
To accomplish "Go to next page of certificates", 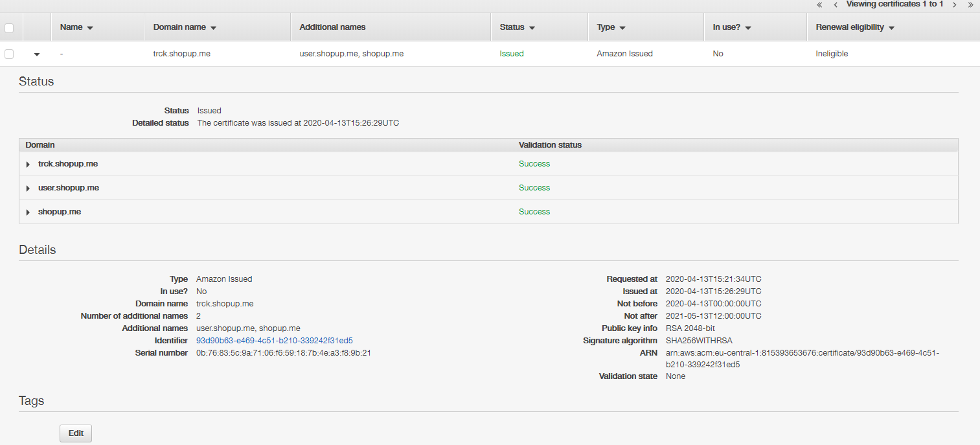I will [954, 5].
